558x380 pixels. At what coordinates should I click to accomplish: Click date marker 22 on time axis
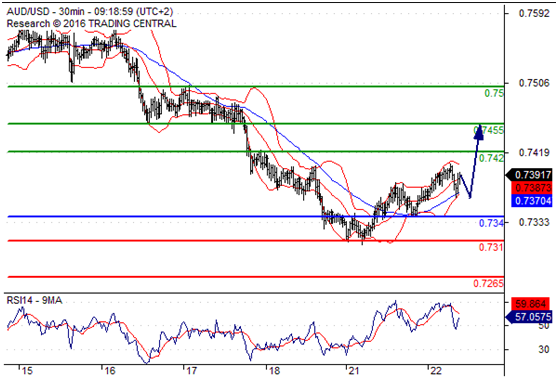436,371
